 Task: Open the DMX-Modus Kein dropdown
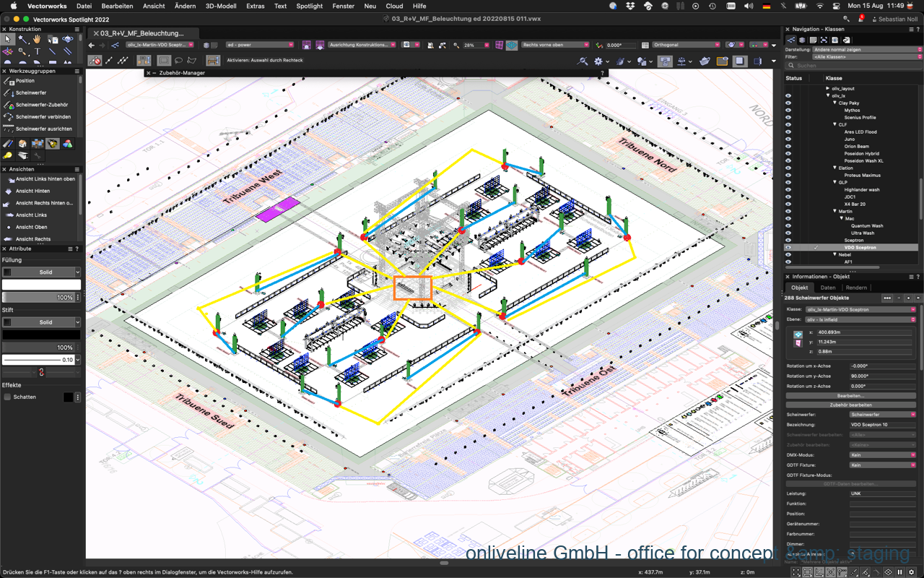(882, 455)
